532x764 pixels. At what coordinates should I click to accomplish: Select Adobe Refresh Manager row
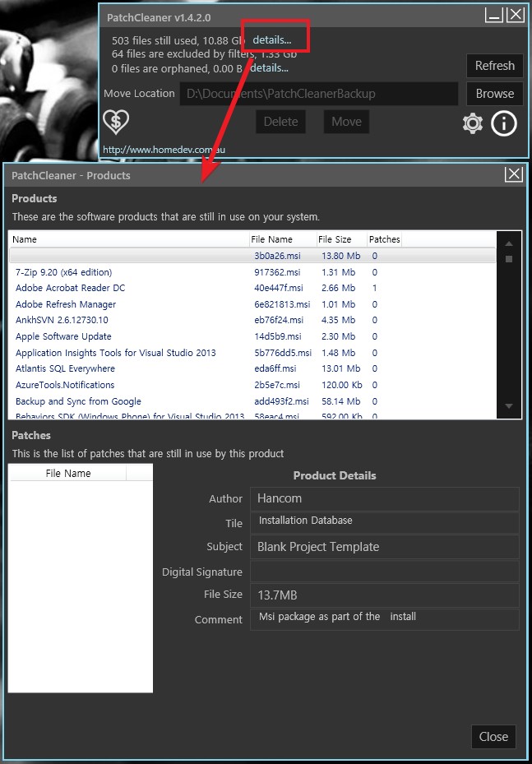coord(252,304)
